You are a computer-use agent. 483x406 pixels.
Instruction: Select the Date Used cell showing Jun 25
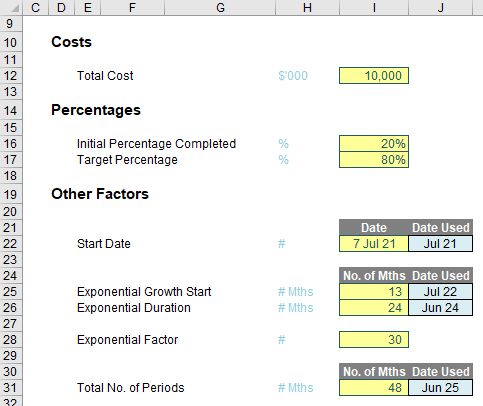click(x=440, y=388)
